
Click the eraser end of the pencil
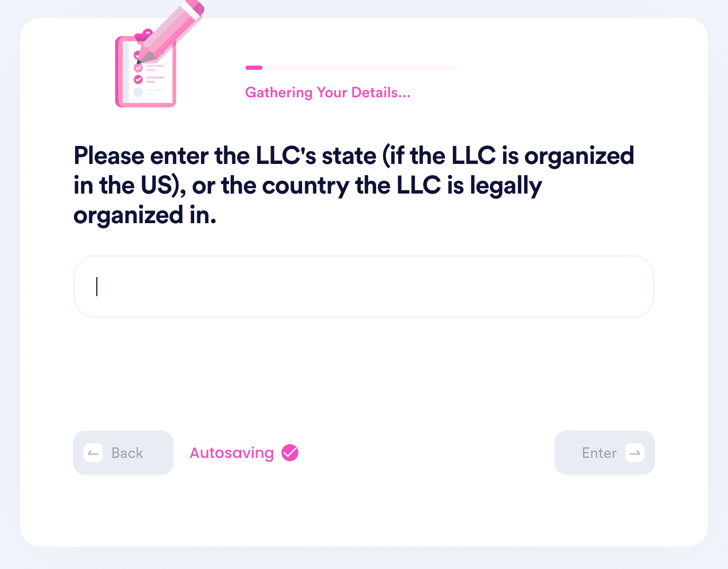pyautogui.click(x=195, y=6)
